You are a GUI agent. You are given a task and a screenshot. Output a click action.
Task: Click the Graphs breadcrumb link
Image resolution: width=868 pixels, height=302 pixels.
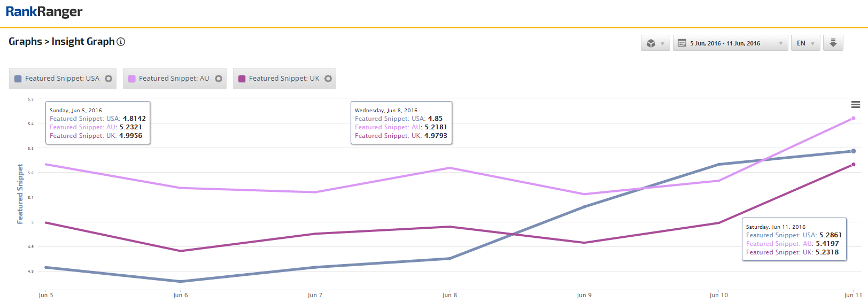(25, 42)
